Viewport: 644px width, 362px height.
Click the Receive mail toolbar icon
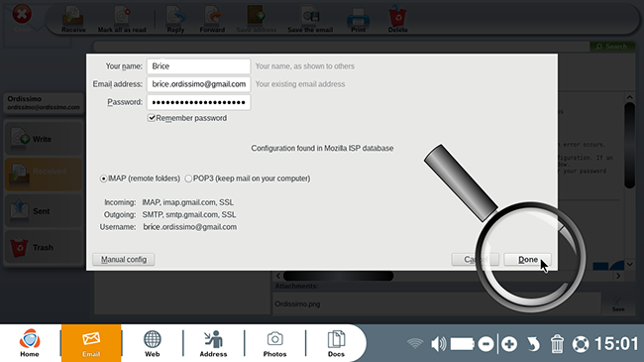pos(73,19)
